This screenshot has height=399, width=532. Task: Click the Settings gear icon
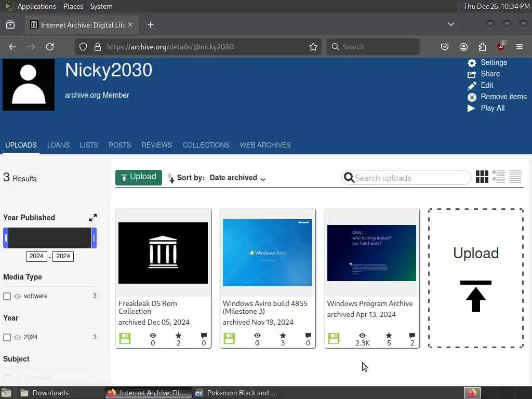[x=472, y=63]
